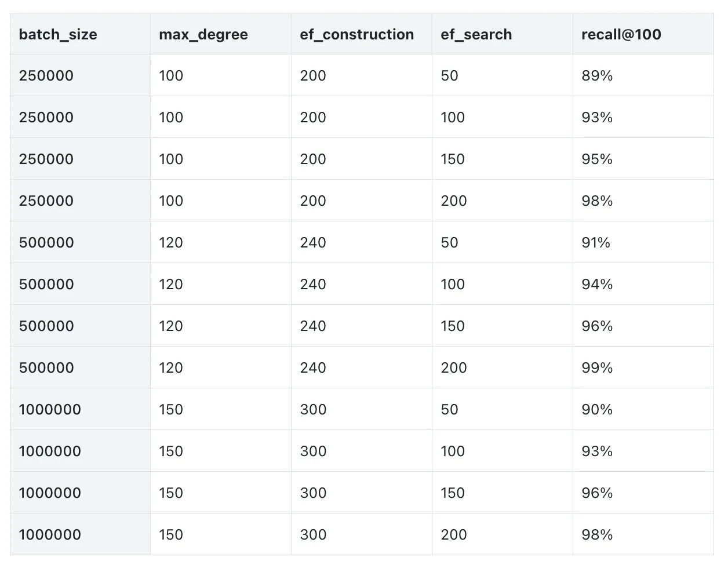Click ef_construction 240 in the 94% row
728x568 pixels.
pyautogui.click(x=313, y=285)
